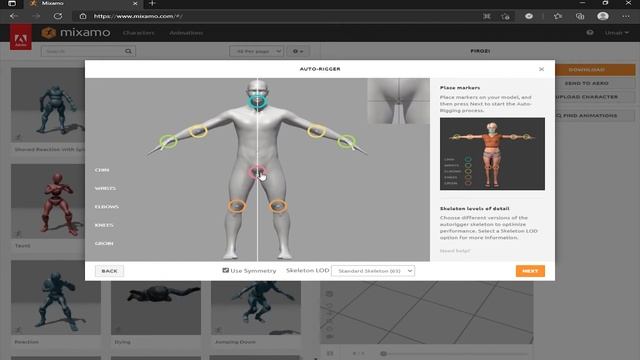Click the SEND TO AERO button
This screenshot has height=360, width=640.
tap(587, 83)
